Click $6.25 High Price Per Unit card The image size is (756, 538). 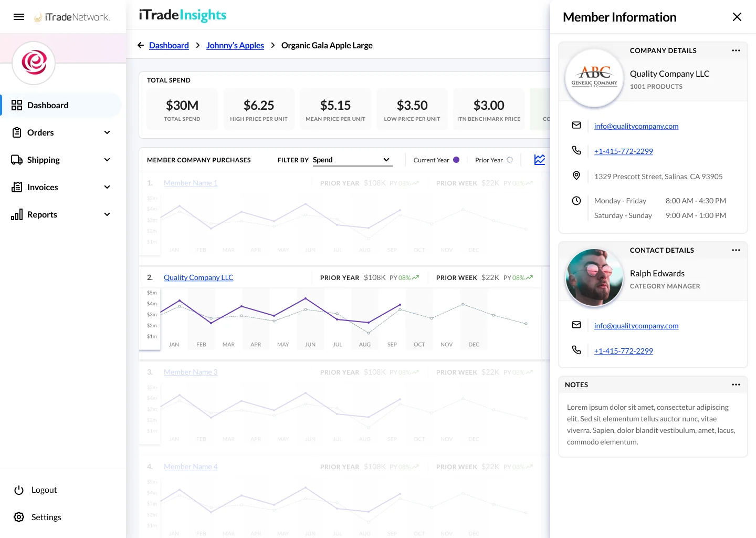[259, 109]
